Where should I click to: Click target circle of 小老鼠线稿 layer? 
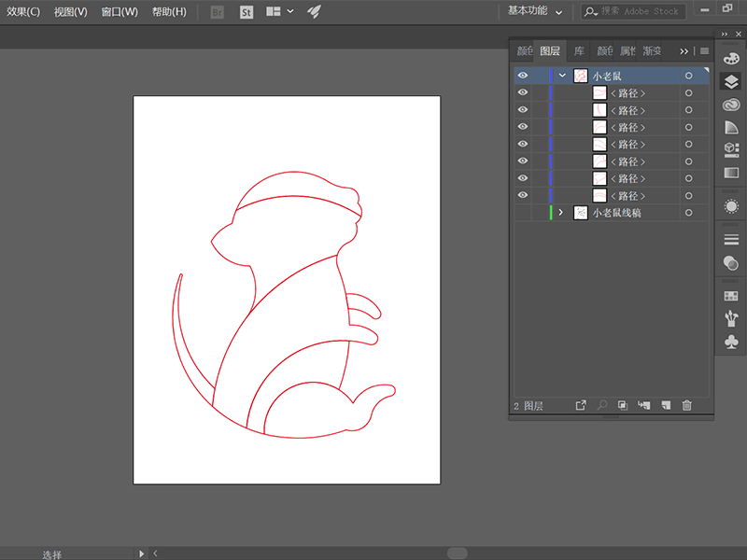coord(688,213)
